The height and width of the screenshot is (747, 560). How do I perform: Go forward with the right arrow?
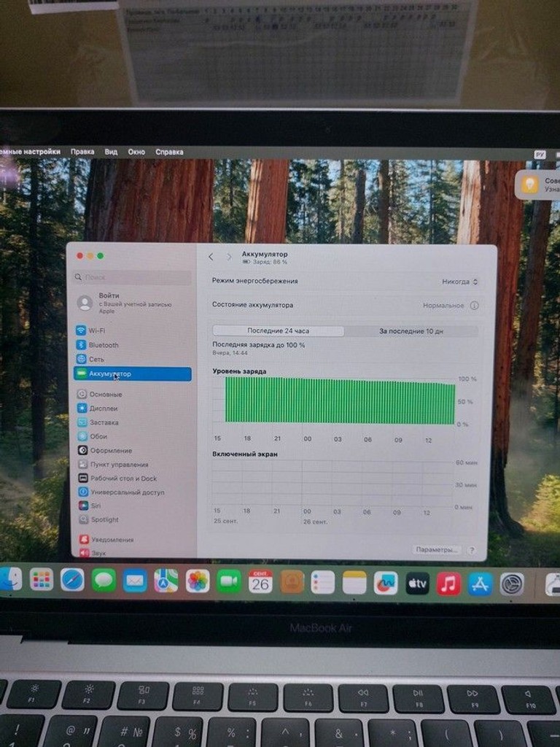229,257
